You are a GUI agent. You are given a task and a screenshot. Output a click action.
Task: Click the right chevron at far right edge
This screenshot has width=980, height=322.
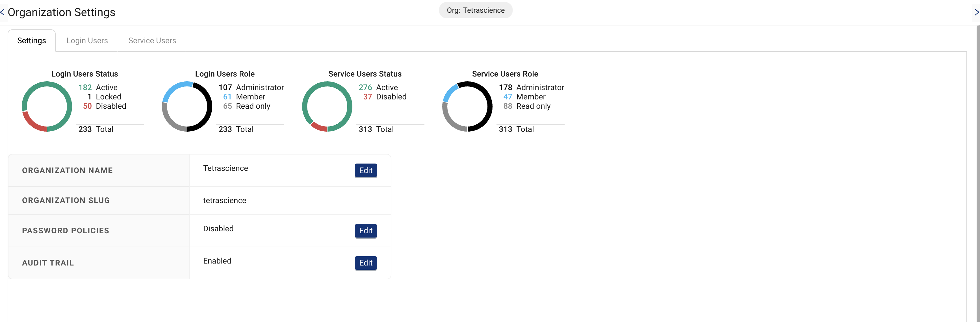[x=976, y=12]
